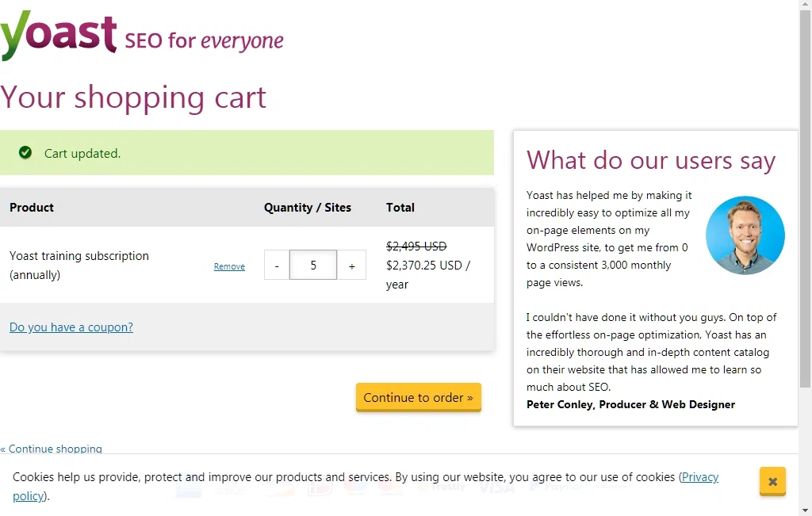Viewport: 812px width, 516px height.
Task: Click the Quantity / Sites column header
Action: [x=308, y=207]
